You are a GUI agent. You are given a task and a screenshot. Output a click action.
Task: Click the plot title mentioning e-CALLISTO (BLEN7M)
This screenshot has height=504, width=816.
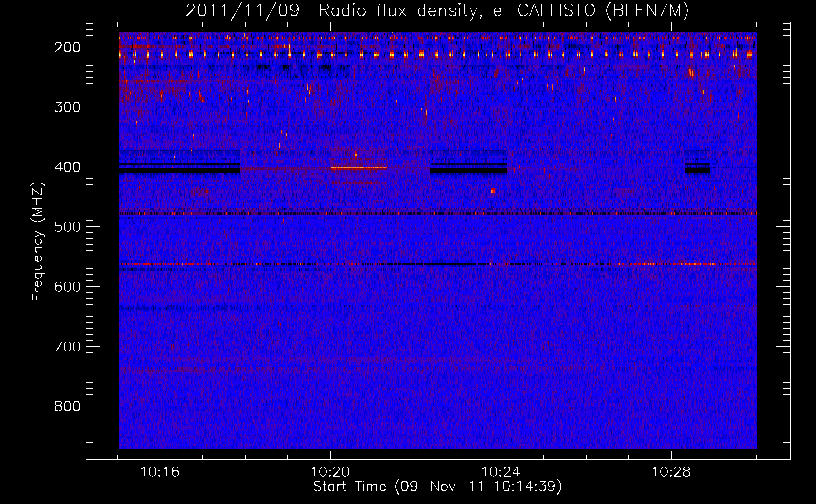tap(437, 10)
